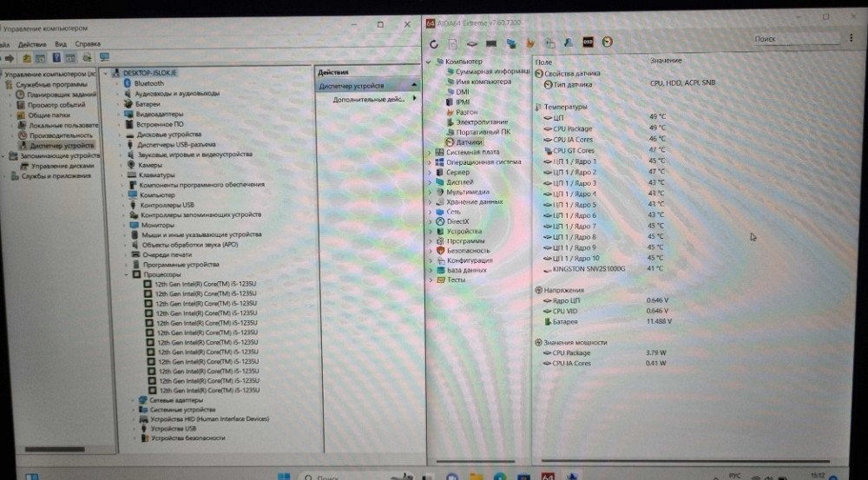Expand Дополнительные действия submenu arrow
Image resolution: width=868 pixels, height=480 pixels.
click(x=414, y=99)
